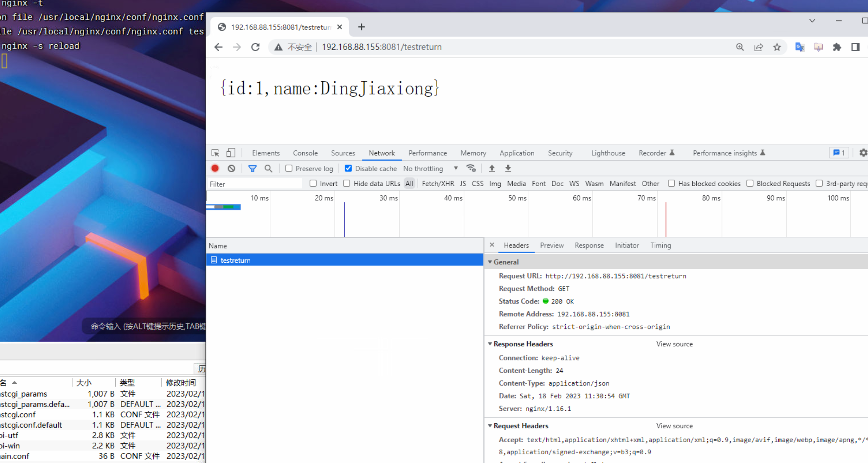Reload the browser page
The image size is (868, 463).
click(256, 47)
